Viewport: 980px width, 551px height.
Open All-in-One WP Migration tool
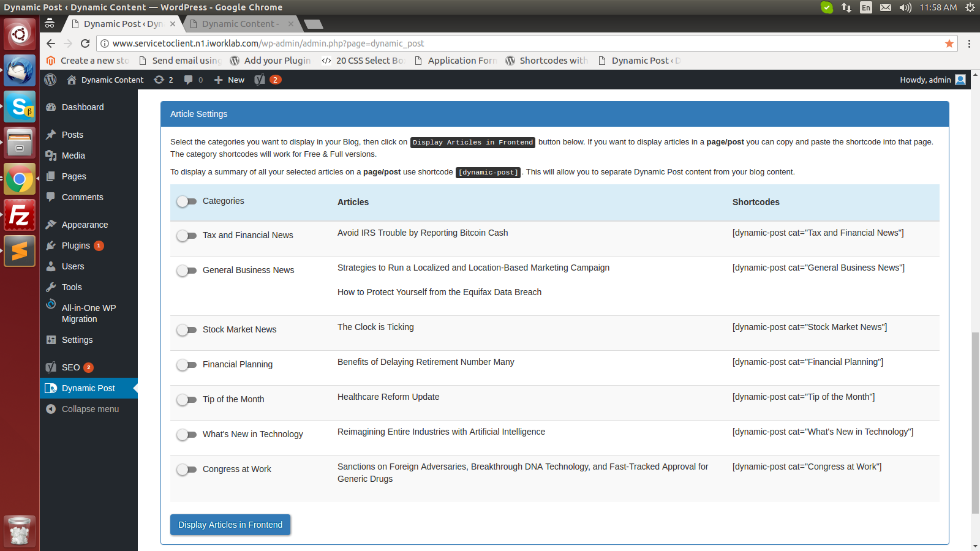(88, 313)
